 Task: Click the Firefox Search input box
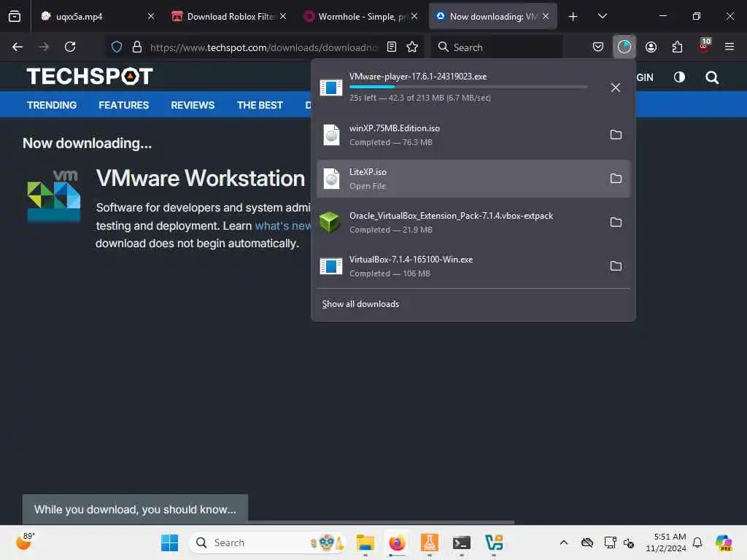pos(497,47)
